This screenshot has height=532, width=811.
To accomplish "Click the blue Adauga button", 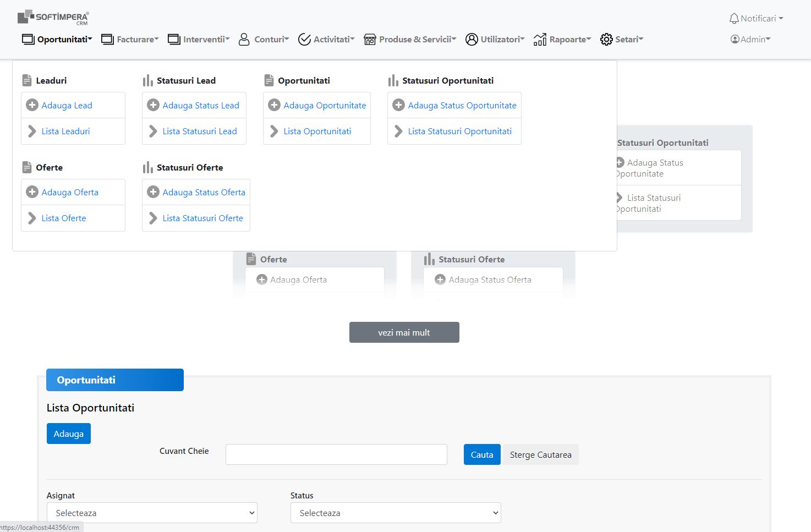I will [x=69, y=434].
